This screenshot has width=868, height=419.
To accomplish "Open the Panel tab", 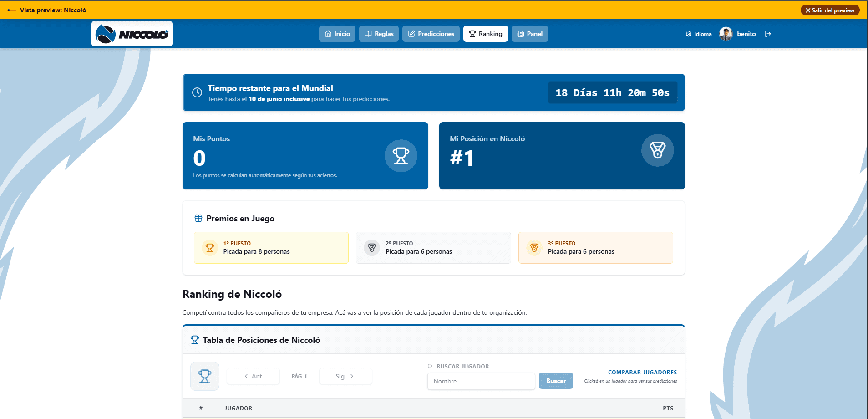I will [x=530, y=34].
